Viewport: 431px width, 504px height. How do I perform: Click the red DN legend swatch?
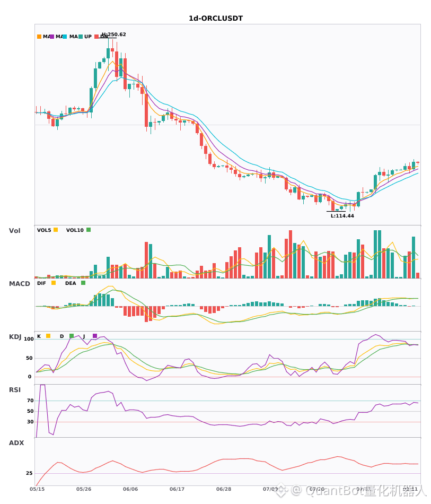coord(96,37)
